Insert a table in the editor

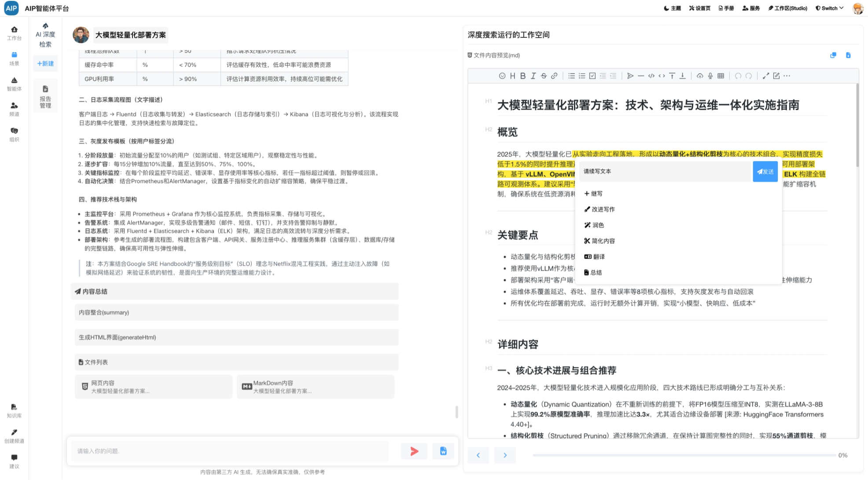point(721,76)
